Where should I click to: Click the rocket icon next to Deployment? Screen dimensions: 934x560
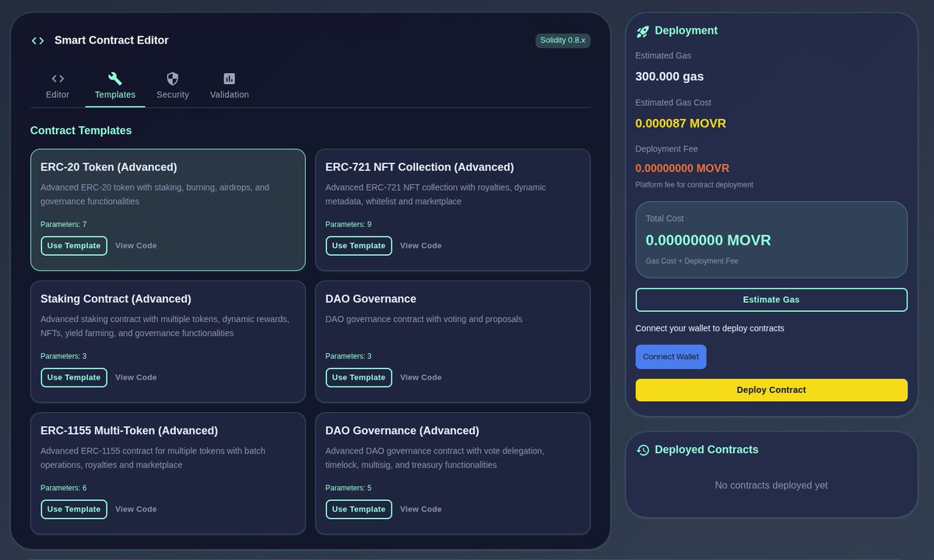(642, 31)
